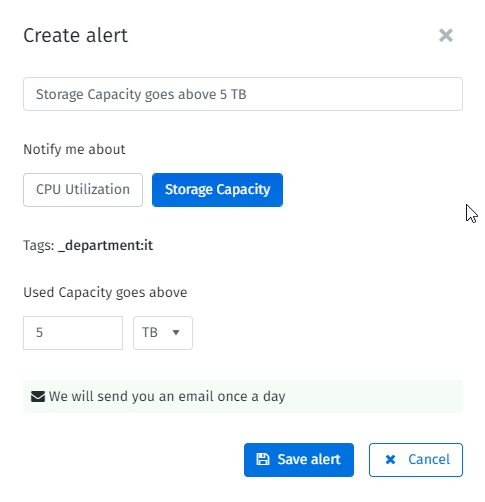Click the alert name text field
Viewport: 485px width, 502px height.
(243, 94)
